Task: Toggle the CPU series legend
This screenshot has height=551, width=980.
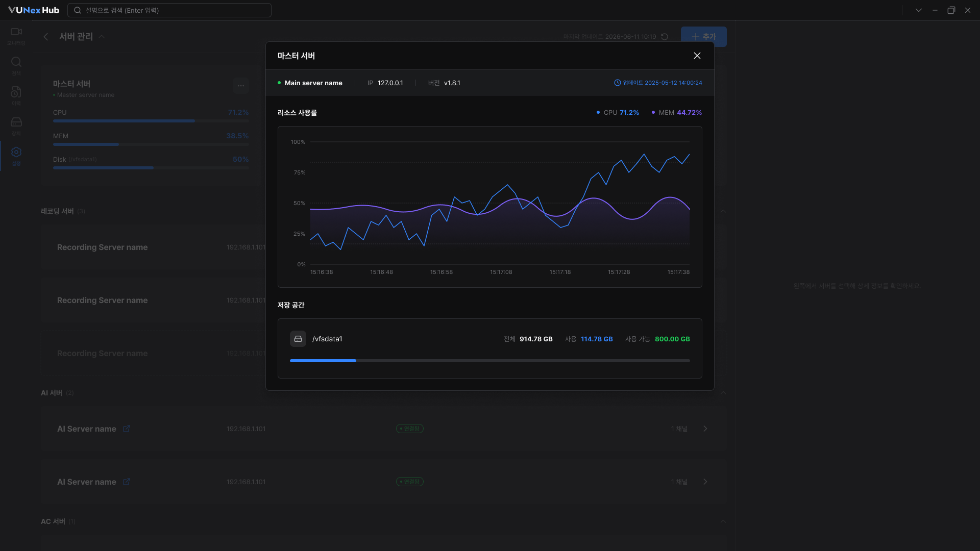Action: click(618, 113)
